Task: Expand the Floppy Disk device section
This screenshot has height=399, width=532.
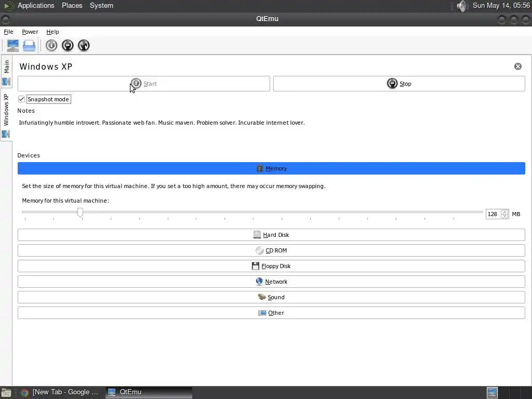Action: 271,266
